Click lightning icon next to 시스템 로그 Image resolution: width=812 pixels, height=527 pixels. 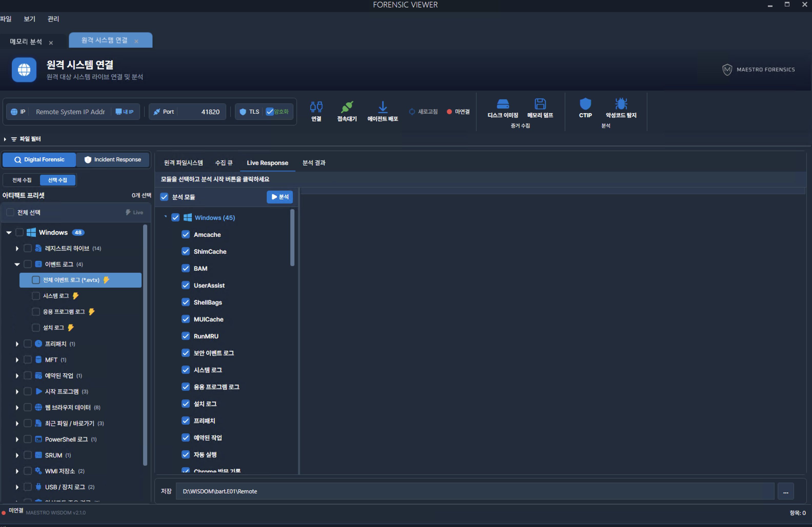click(x=75, y=296)
